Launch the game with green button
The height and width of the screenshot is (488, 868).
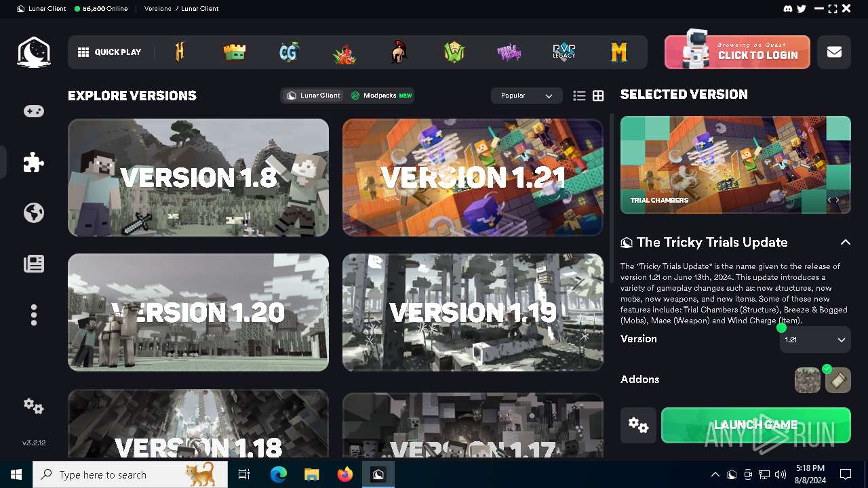(756, 425)
